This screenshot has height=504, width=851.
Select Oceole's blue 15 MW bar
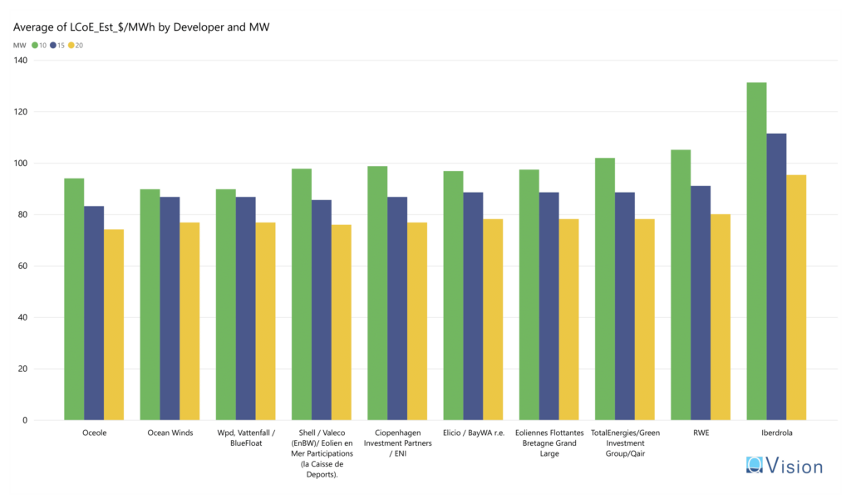click(x=94, y=313)
